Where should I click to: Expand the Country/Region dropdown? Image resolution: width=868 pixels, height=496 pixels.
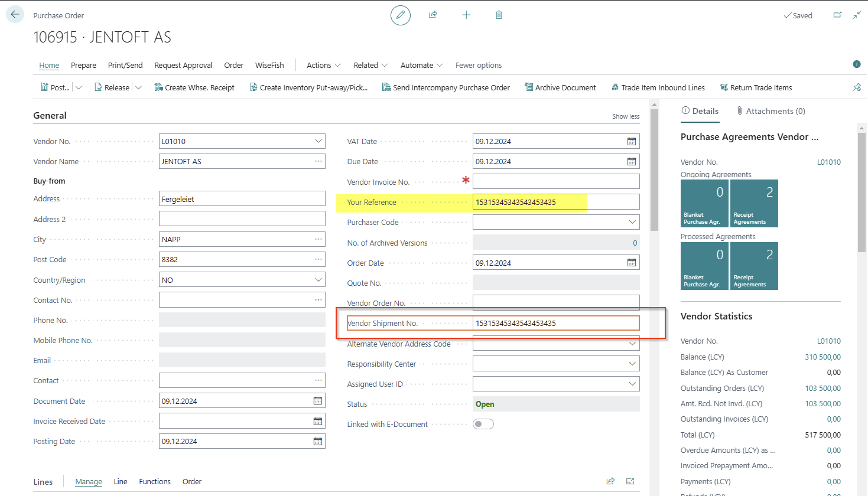[x=318, y=280]
